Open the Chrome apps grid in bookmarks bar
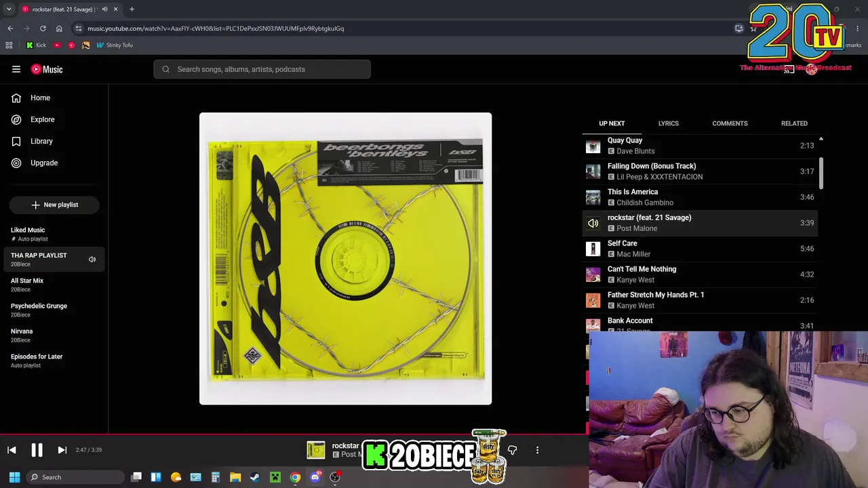This screenshot has height=488, width=868. (x=9, y=45)
